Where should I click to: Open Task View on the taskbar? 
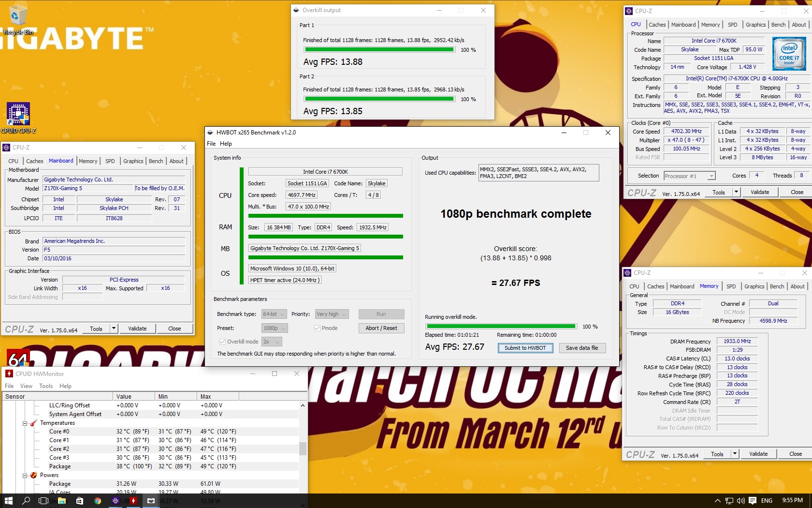point(43,501)
